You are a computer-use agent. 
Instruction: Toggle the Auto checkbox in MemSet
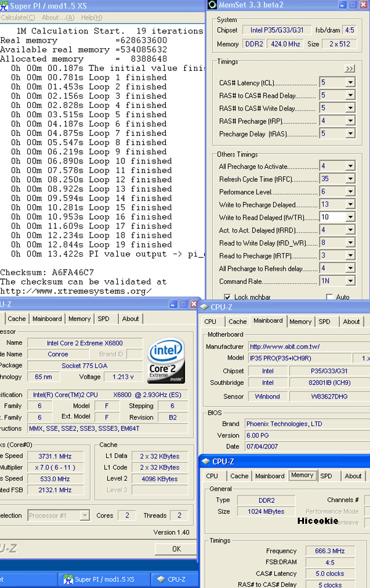[x=329, y=297]
